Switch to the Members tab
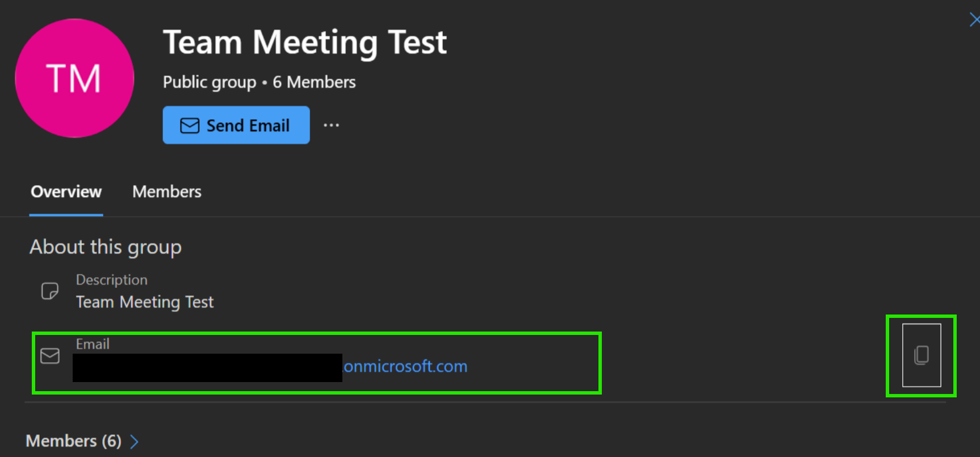This screenshot has height=457, width=980. pos(167,192)
